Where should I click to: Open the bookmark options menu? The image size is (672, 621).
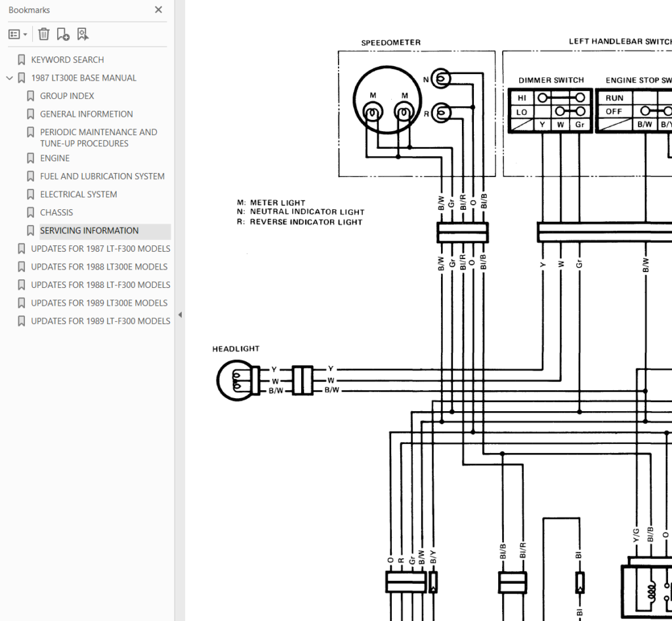[x=18, y=34]
